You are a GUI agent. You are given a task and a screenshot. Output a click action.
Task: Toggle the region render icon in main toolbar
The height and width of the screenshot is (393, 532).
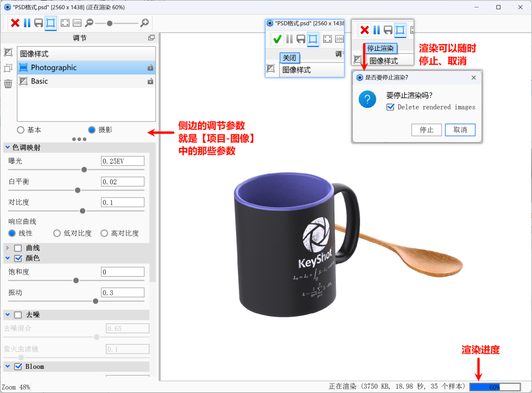point(51,23)
